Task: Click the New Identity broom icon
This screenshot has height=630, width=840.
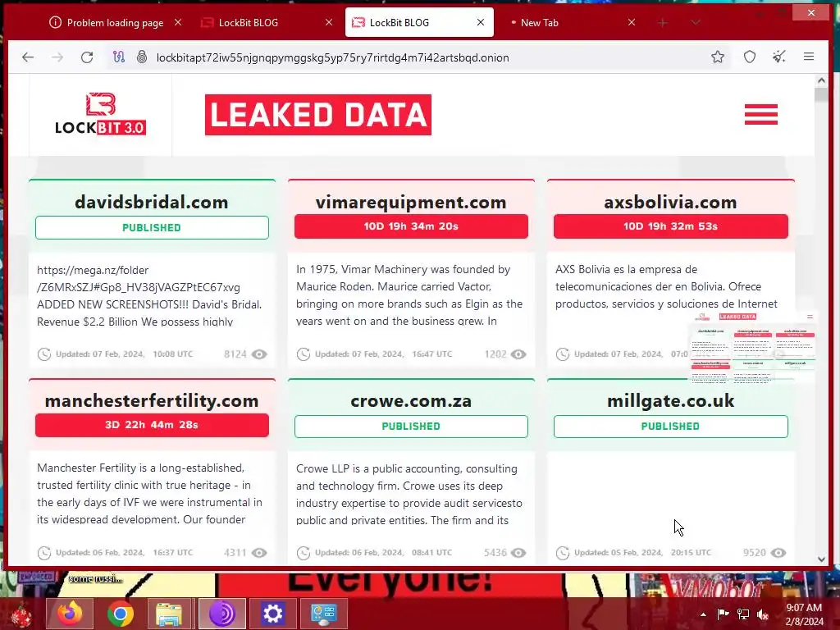Action: pos(779,57)
